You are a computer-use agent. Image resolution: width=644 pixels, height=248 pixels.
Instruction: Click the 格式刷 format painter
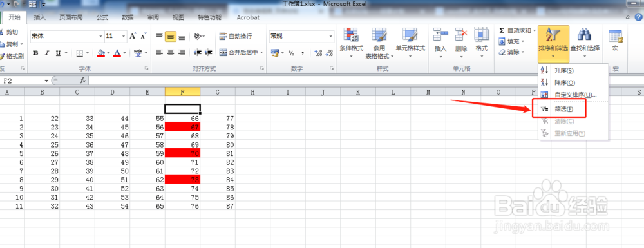(11, 56)
